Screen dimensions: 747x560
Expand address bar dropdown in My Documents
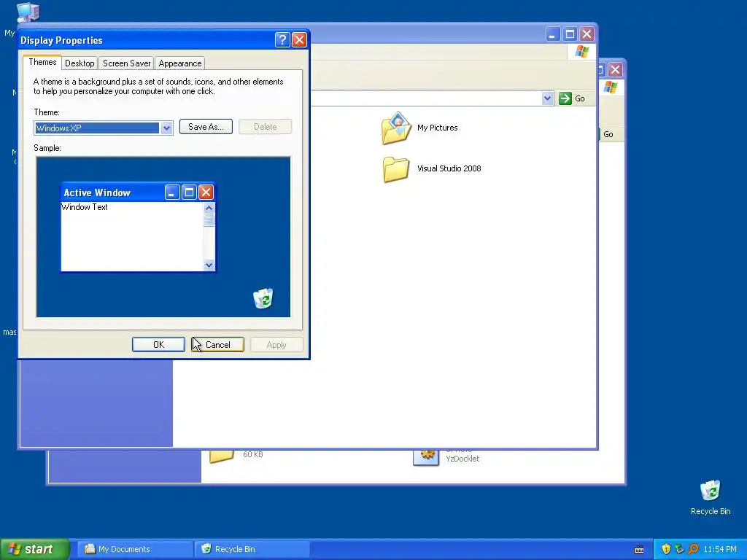click(547, 98)
